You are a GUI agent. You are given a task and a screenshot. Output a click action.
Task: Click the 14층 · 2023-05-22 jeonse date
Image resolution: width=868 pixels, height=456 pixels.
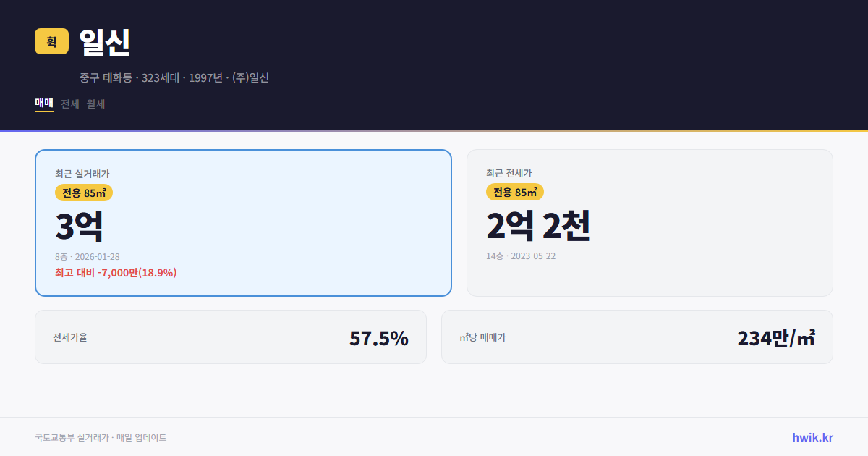pyautogui.click(x=522, y=256)
